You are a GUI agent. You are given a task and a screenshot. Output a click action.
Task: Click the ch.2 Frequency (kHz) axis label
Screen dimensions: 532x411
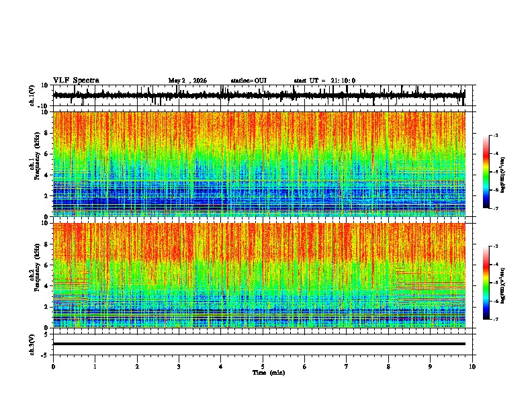(x=38, y=275)
